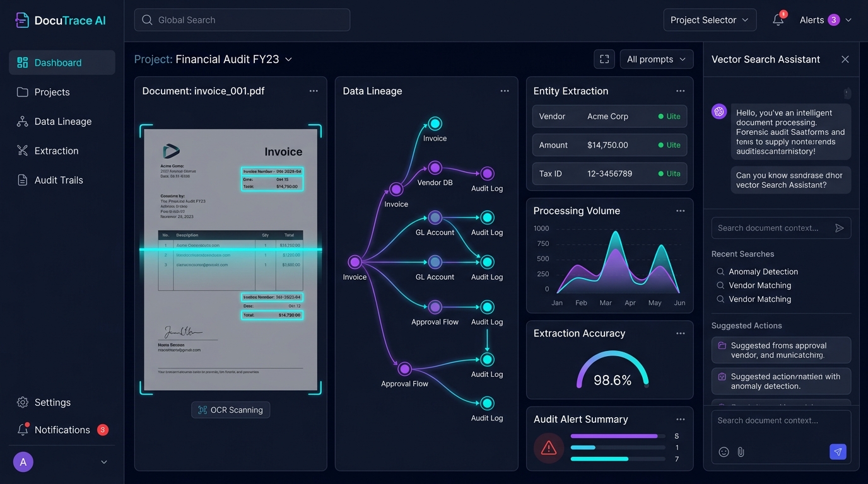Click the red audit alert warning icon
Viewport: 868px width, 484px height.
[x=549, y=448]
